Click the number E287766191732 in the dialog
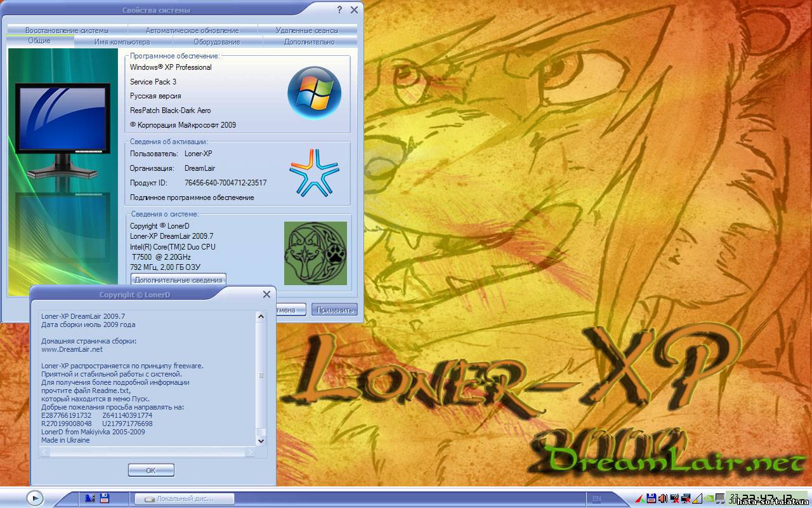This screenshot has height=508, width=812. (x=66, y=415)
